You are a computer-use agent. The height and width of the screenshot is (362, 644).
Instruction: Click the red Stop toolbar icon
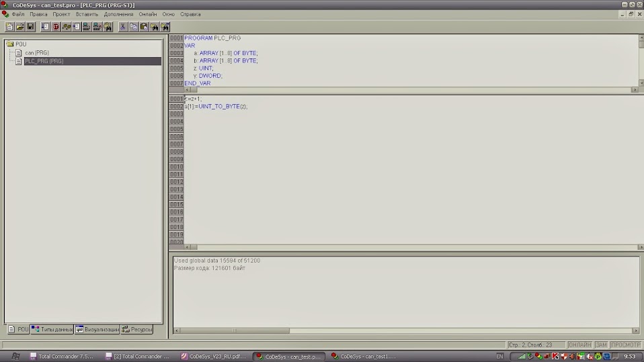pyautogui.click(x=55, y=27)
